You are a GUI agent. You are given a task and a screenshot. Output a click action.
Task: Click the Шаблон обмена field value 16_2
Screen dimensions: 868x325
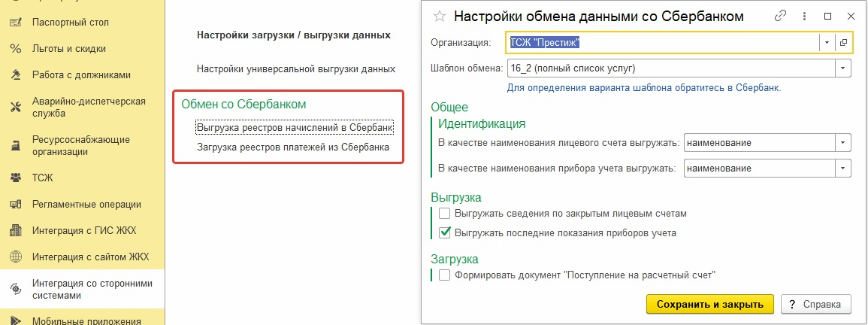point(670,68)
